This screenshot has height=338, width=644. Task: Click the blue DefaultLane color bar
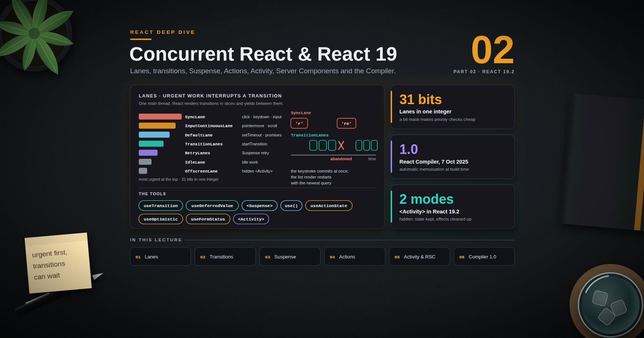pos(154,135)
